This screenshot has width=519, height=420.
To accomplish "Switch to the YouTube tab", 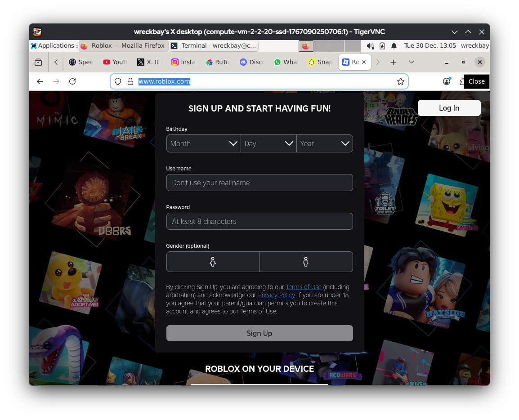I will click(115, 62).
